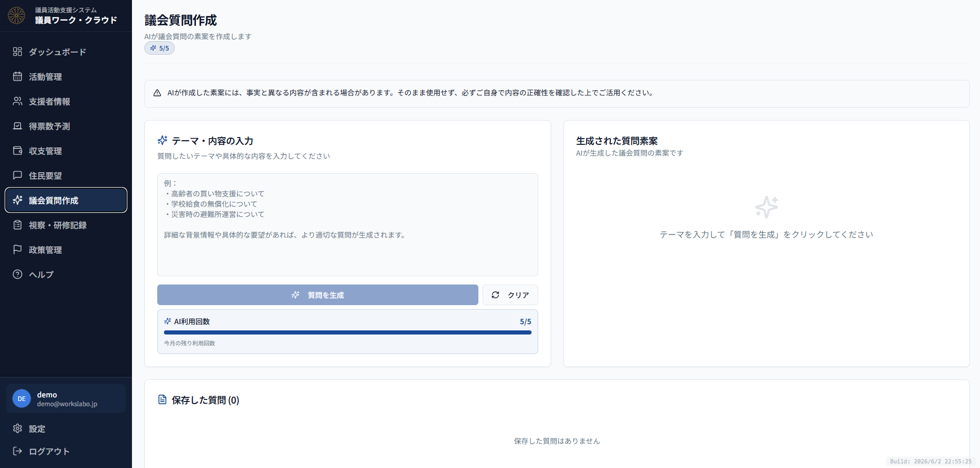Image resolution: width=980 pixels, height=468 pixels.
Task: Click the 設定 gear icon
Action: click(18, 428)
